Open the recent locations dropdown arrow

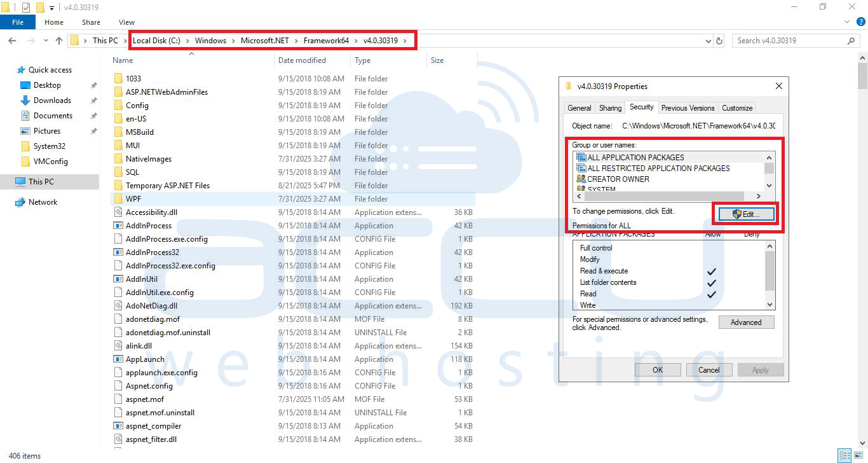tap(46, 41)
